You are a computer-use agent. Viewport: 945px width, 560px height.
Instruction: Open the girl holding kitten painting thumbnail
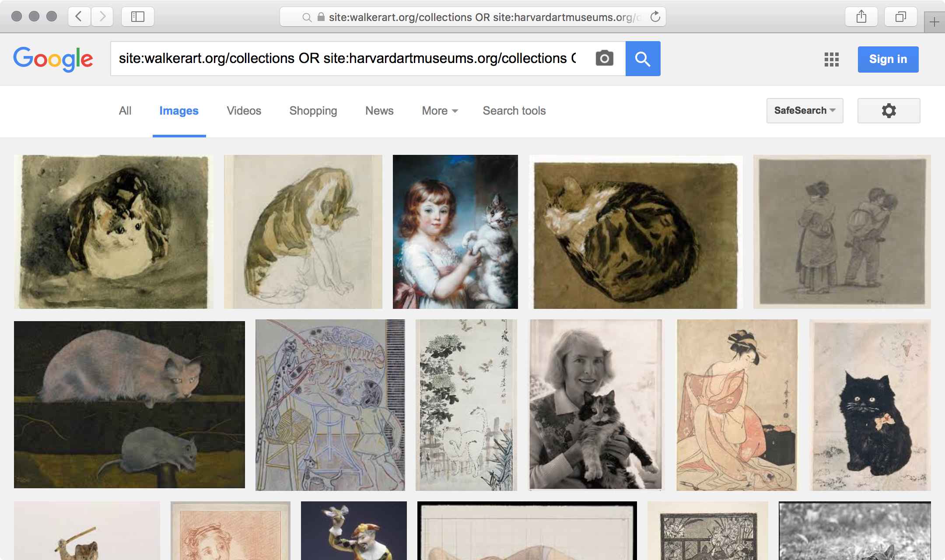pos(455,232)
